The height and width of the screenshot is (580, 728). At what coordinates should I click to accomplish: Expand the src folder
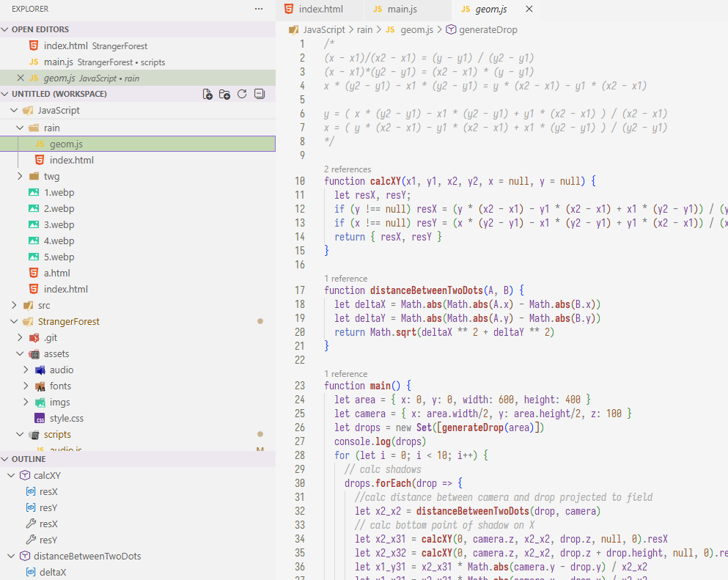pos(14,305)
